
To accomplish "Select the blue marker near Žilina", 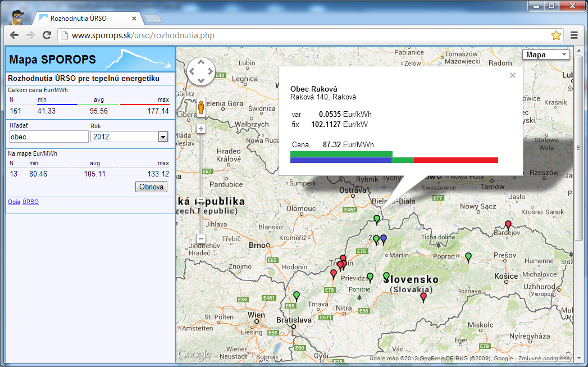I will [383, 239].
